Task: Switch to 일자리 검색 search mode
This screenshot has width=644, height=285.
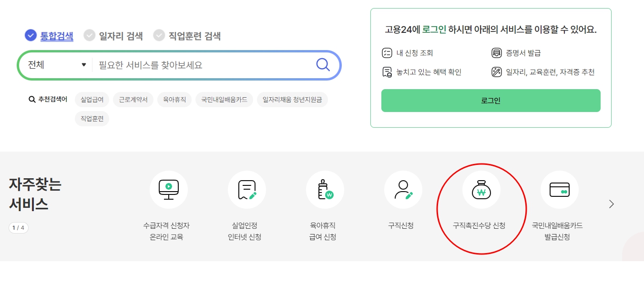Action: coord(89,35)
